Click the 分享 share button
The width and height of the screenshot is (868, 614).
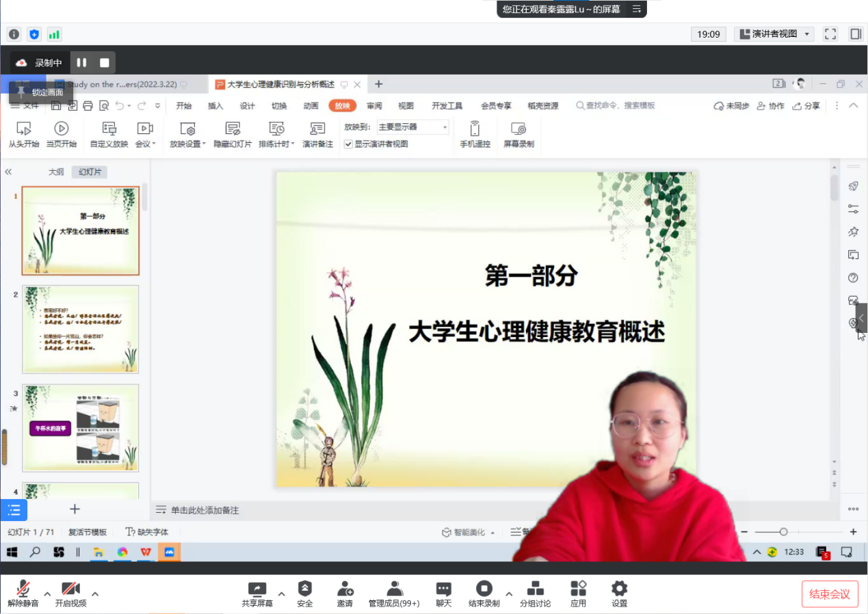click(806, 106)
